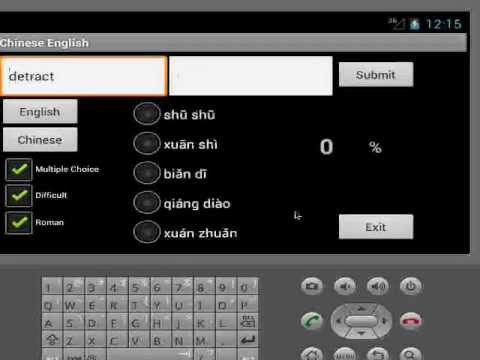
Task: Tap the emulator Home button
Action: tap(312, 354)
